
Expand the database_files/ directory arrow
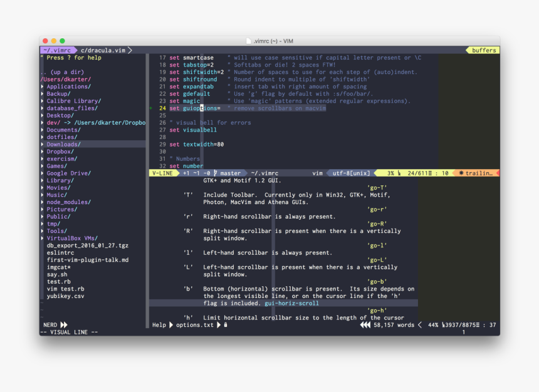pos(42,108)
